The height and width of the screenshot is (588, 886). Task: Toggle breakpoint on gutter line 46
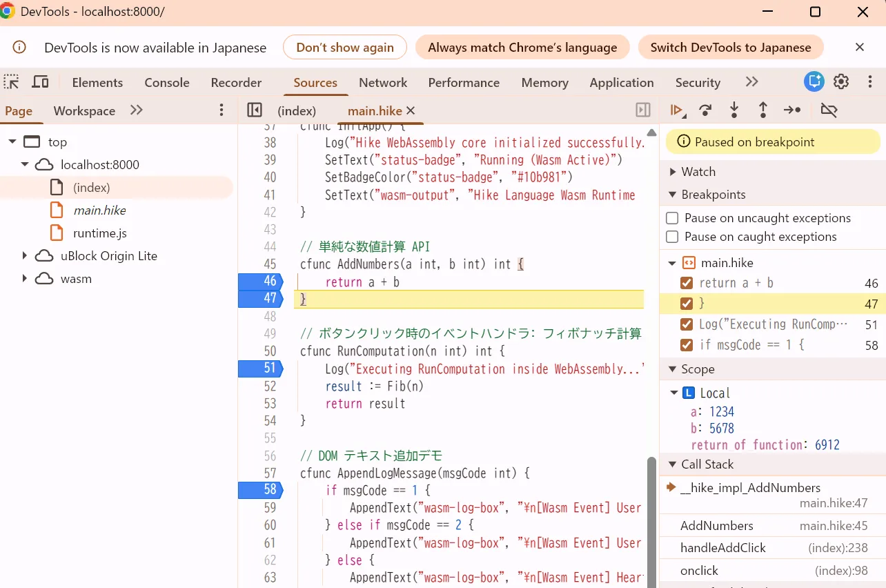260,281
